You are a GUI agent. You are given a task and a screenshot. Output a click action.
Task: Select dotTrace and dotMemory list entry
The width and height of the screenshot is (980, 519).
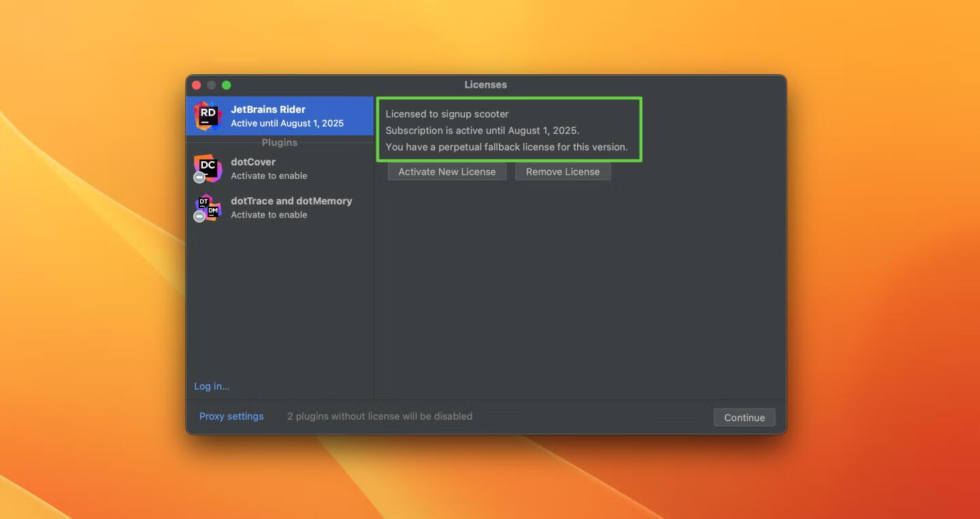pos(280,207)
